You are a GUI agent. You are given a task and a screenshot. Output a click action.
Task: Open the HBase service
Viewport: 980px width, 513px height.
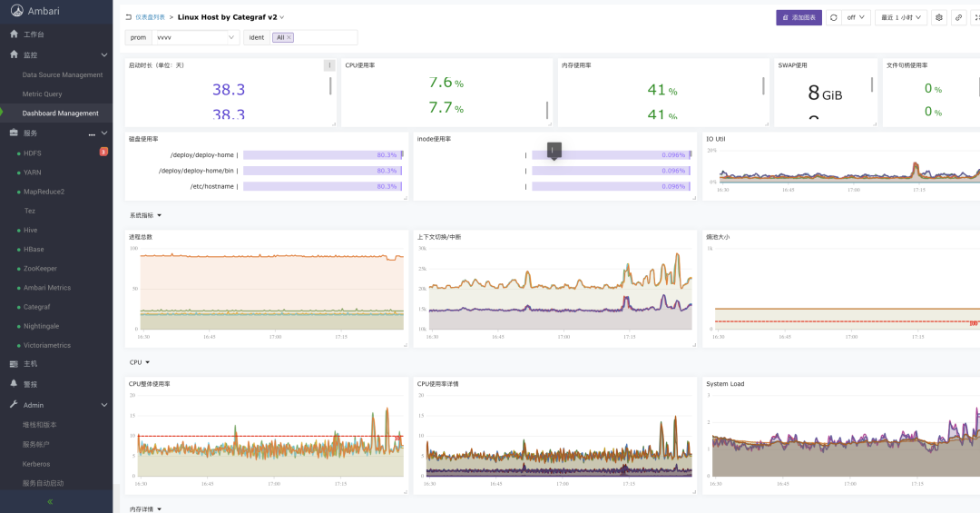(34, 249)
